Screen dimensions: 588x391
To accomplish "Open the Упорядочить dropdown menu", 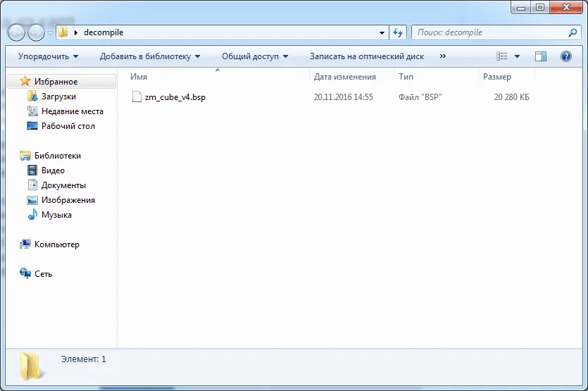I will coord(48,56).
